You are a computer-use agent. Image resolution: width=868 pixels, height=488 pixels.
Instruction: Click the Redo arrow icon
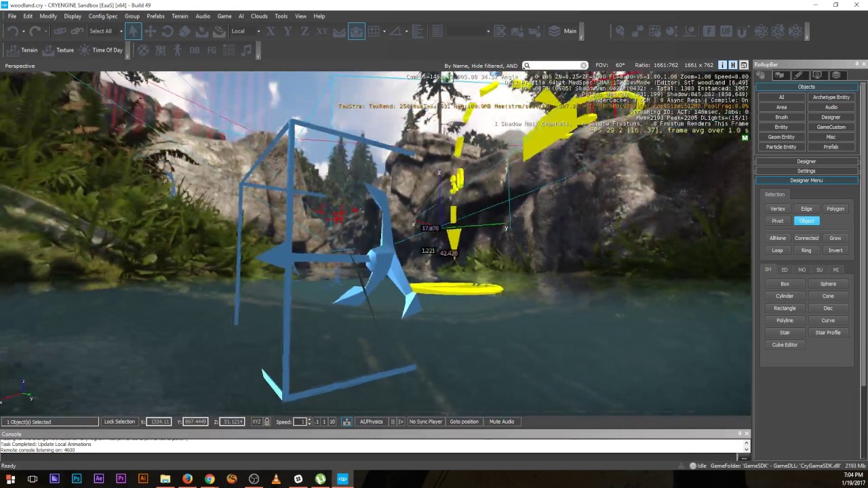[35, 31]
